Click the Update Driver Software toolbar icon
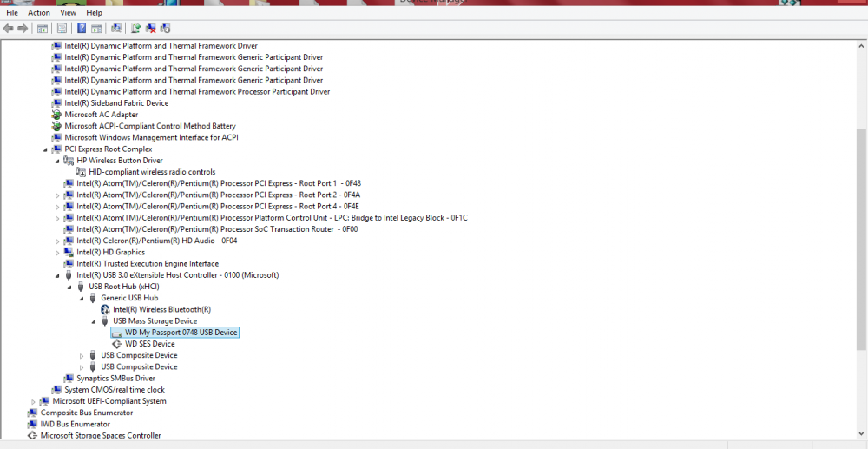This screenshot has height=449, width=868. pos(135,29)
